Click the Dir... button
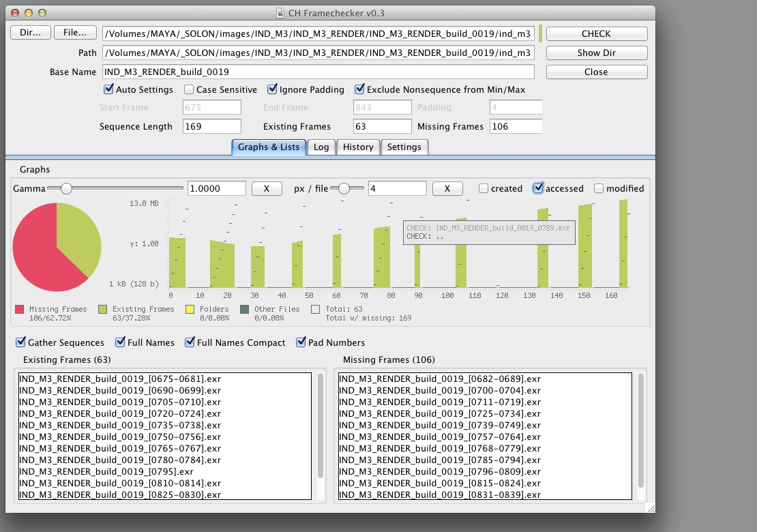 pyautogui.click(x=31, y=33)
